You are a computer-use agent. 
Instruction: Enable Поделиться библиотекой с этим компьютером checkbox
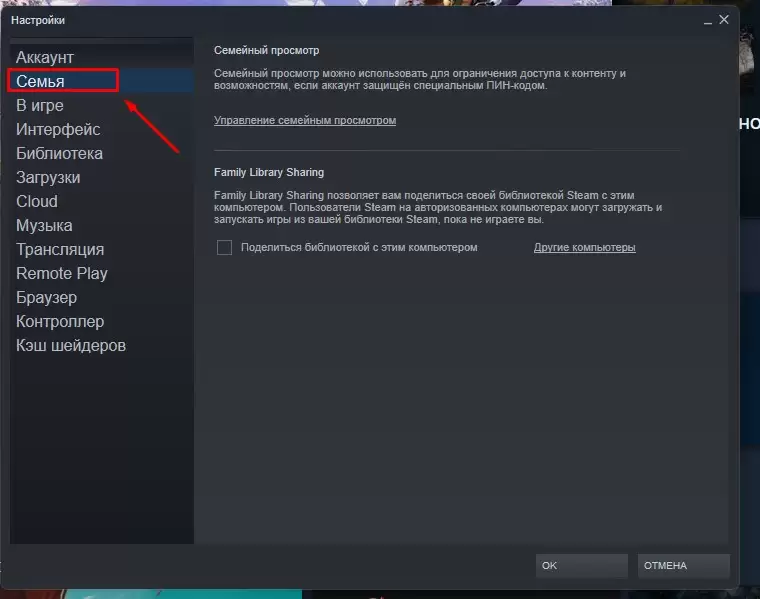(x=224, y=248)
